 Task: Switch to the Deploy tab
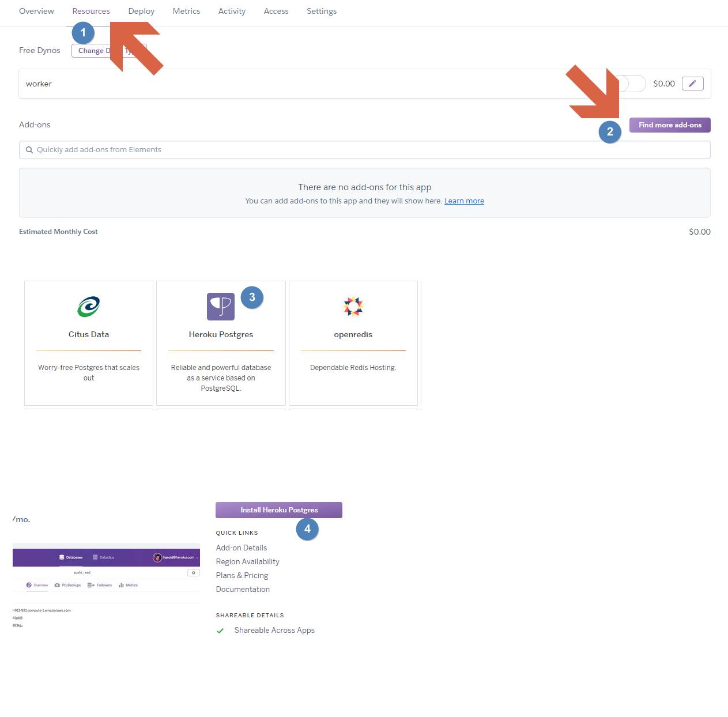141,11
